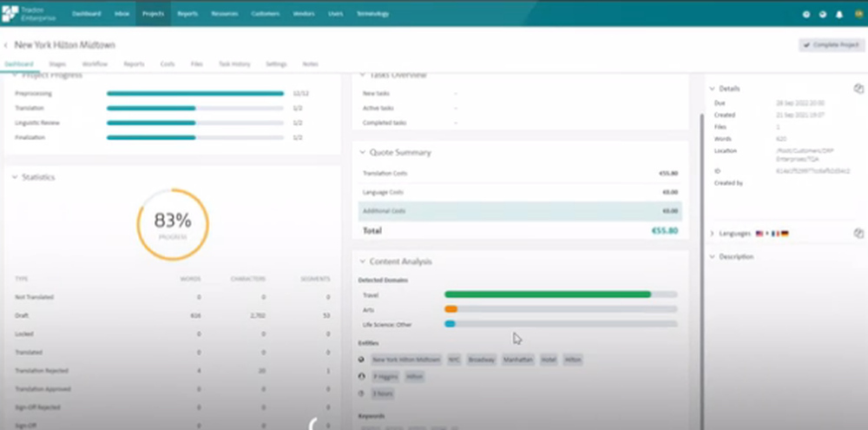Open the user avatar menu
This screenshot has width=868, height=430.
(x=858, y=15)
